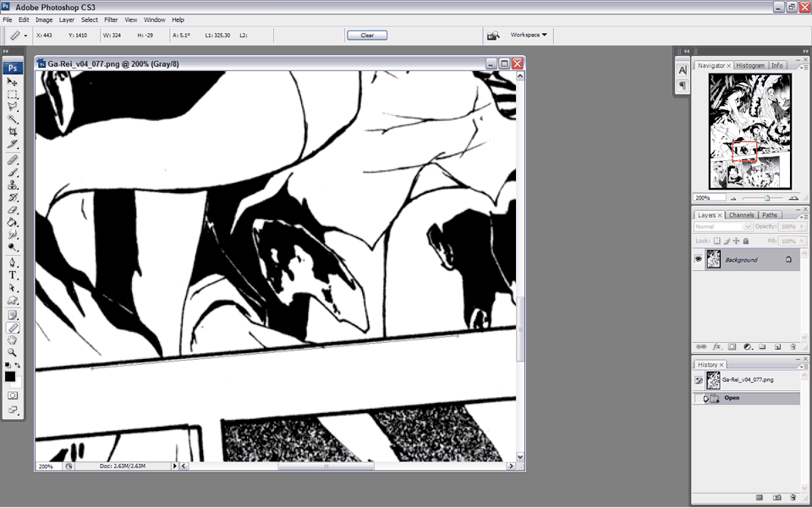Switch to the Histogram tab
This screenshot has width=812, height=508.
(x=750, y=65)
